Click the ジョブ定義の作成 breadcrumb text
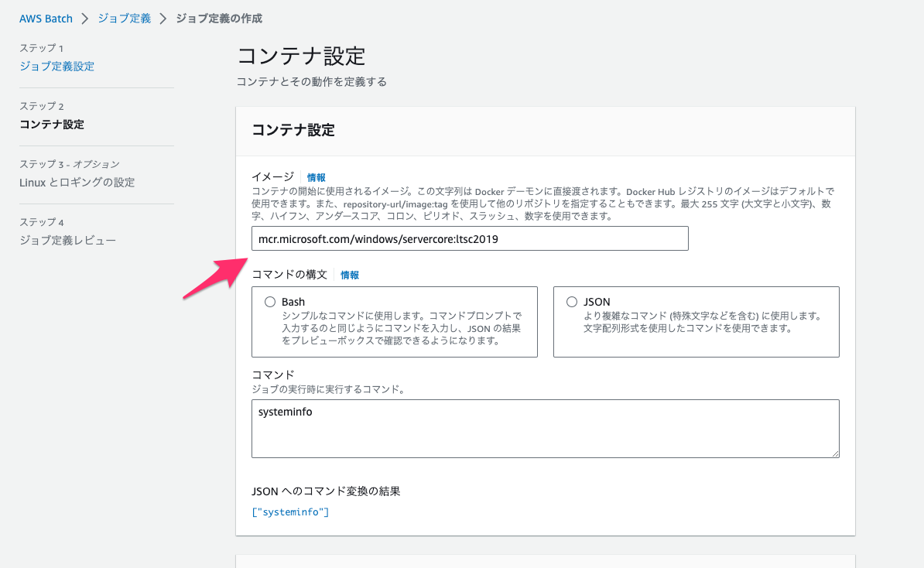This screenshot has width=924, height=568. tap(219, 18)
